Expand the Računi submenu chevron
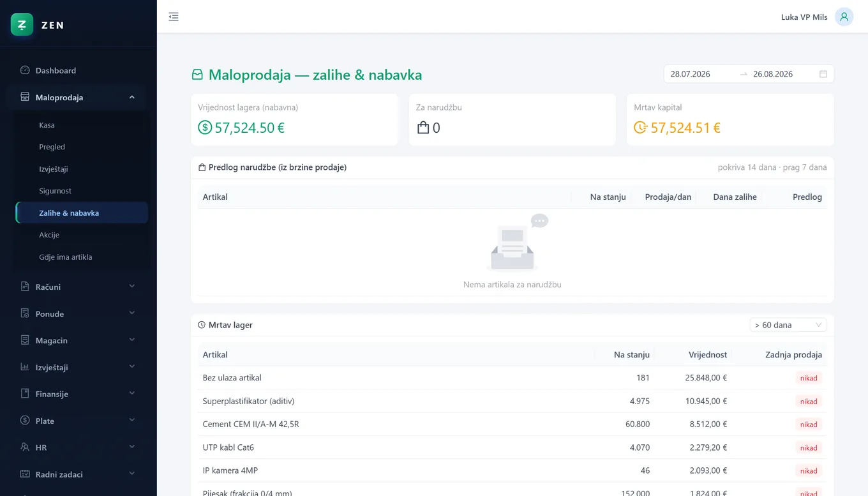The height and width of the screenshot is (496, 868). [132, 287]
